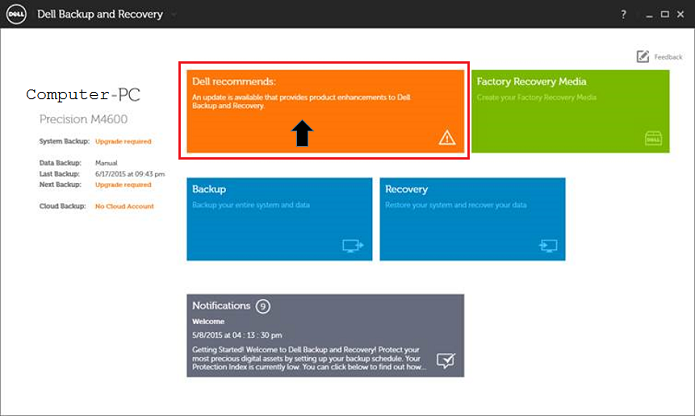Click the warning triangle icon on Dell recommends

tap(447, 138)
